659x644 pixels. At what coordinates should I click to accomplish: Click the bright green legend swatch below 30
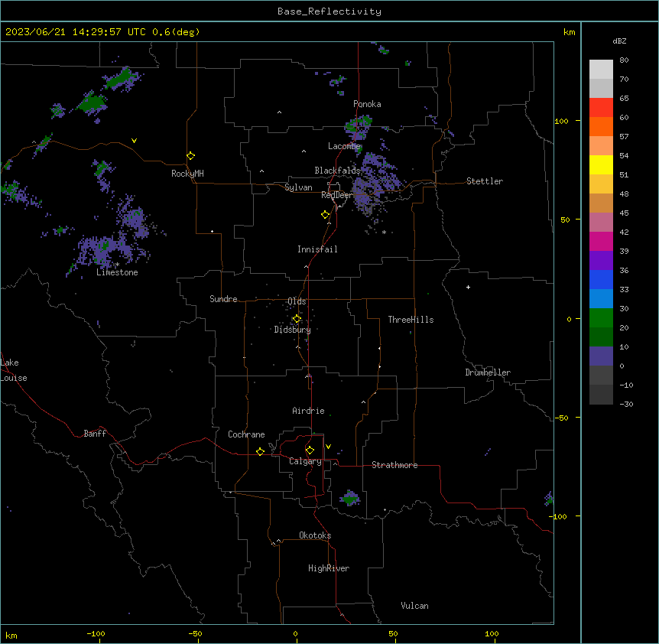601,318
